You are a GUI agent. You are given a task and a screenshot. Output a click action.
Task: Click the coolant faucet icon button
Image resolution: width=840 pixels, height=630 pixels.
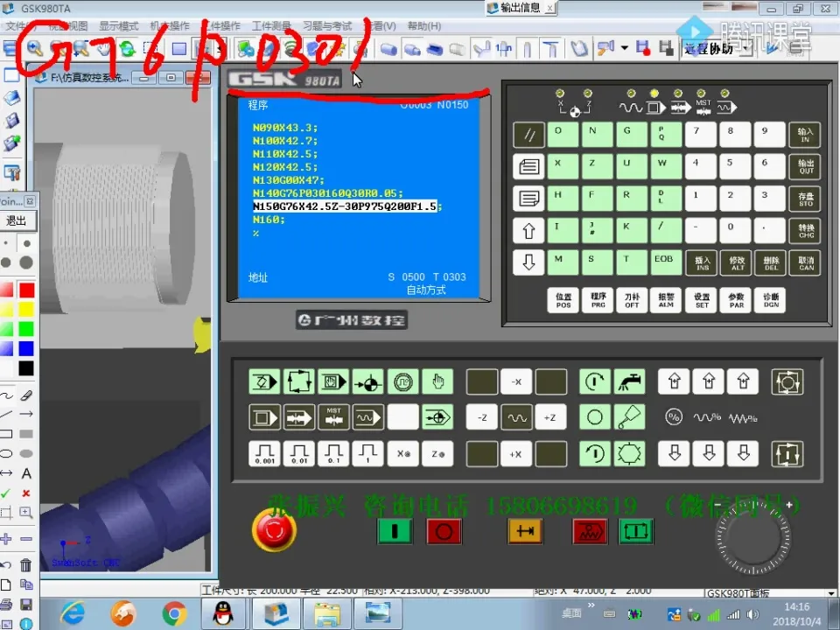[x=629, y=382]
